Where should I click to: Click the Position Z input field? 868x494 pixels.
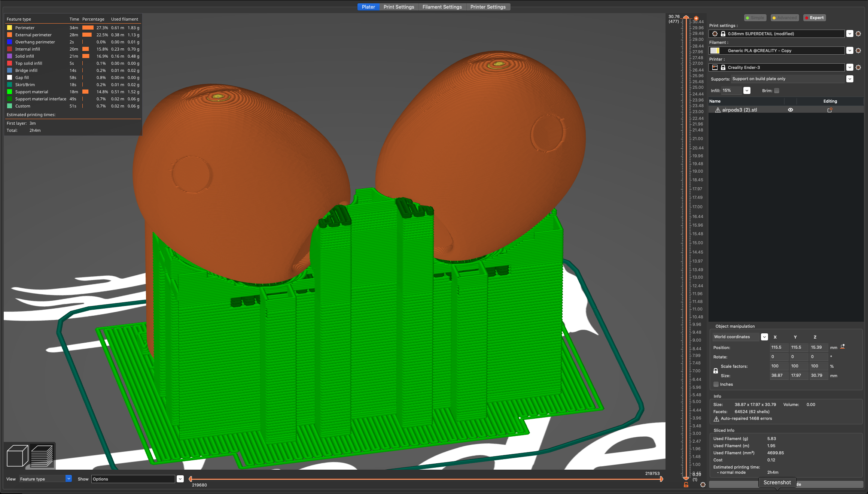click(819, 347)
